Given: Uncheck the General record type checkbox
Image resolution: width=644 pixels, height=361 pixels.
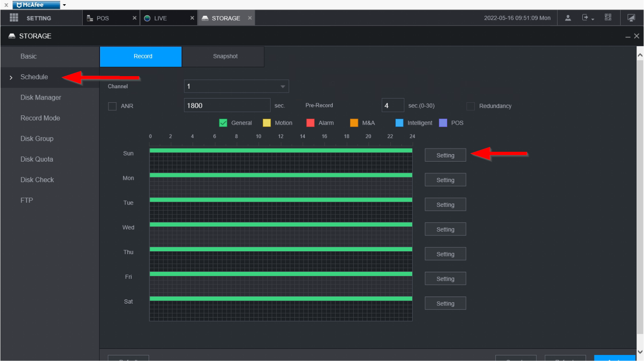Looking at the screenshot, I should pos(223,123).
